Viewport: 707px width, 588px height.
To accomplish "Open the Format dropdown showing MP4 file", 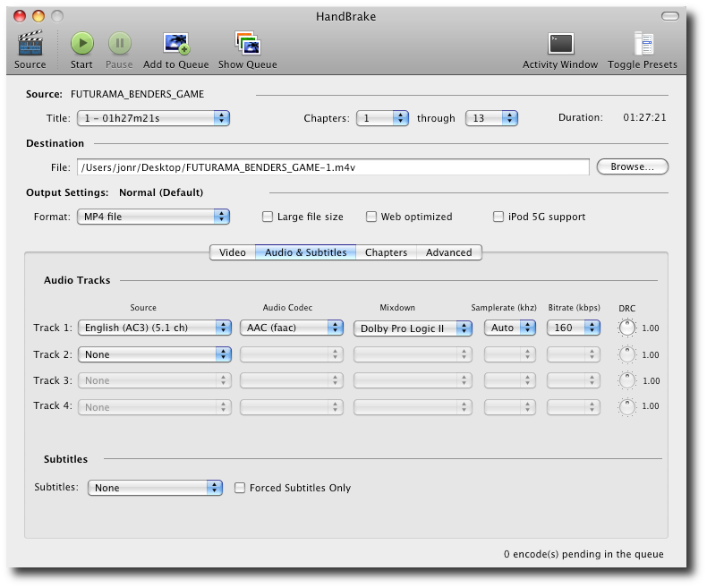I will click(153, 217).
